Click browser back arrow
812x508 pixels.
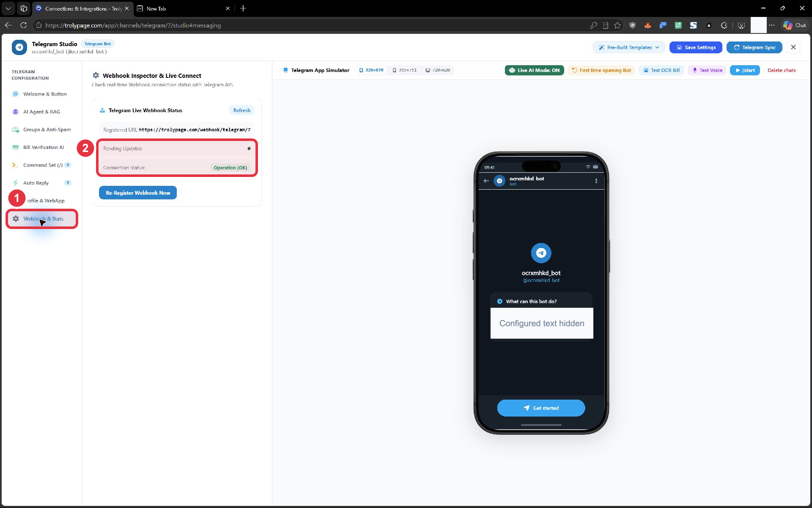coord(8,25)
